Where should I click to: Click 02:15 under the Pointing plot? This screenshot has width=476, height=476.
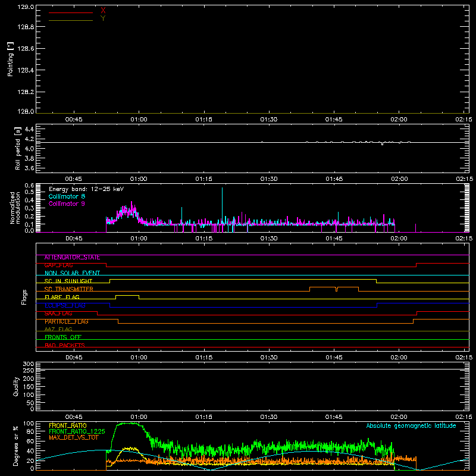pos(464,120)
